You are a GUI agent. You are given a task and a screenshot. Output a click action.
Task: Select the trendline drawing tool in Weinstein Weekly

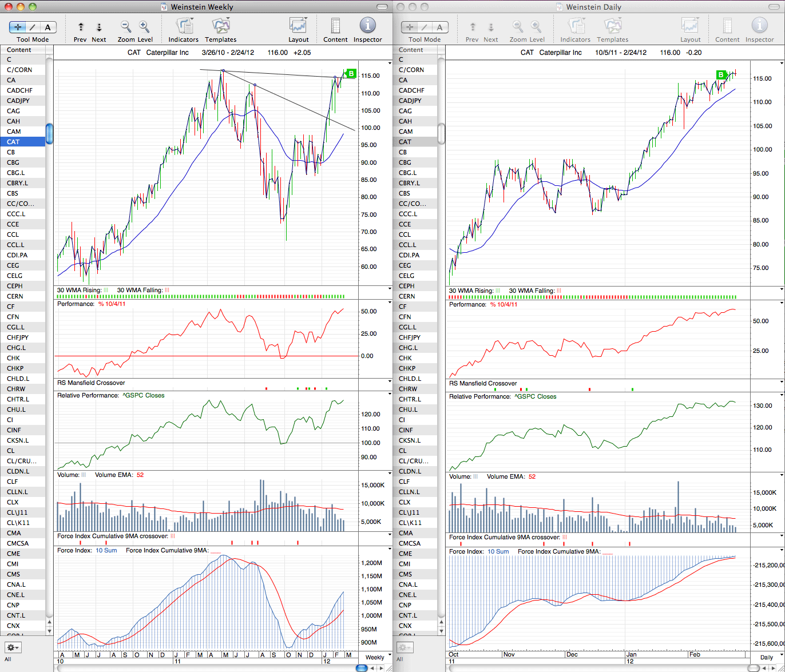click(x=33, y=27)
